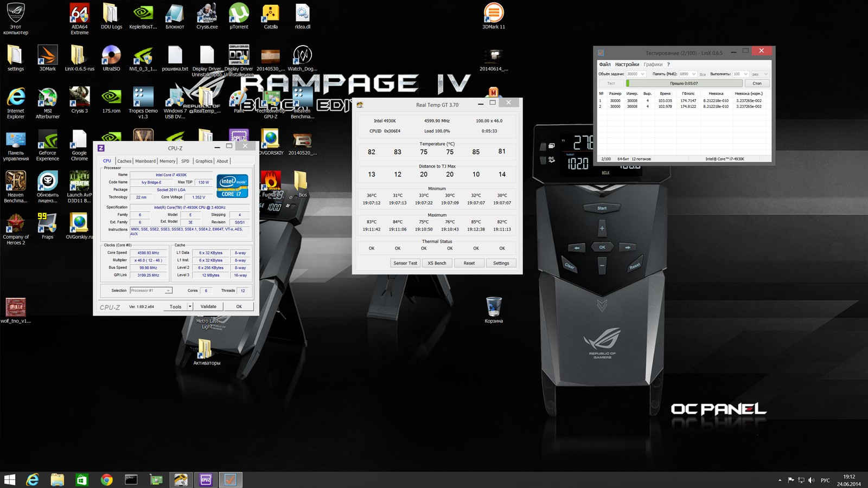Screen dimensions: 868x488
Task: Expand the Выполнять count dropdown in LinX
Action: 745,74
